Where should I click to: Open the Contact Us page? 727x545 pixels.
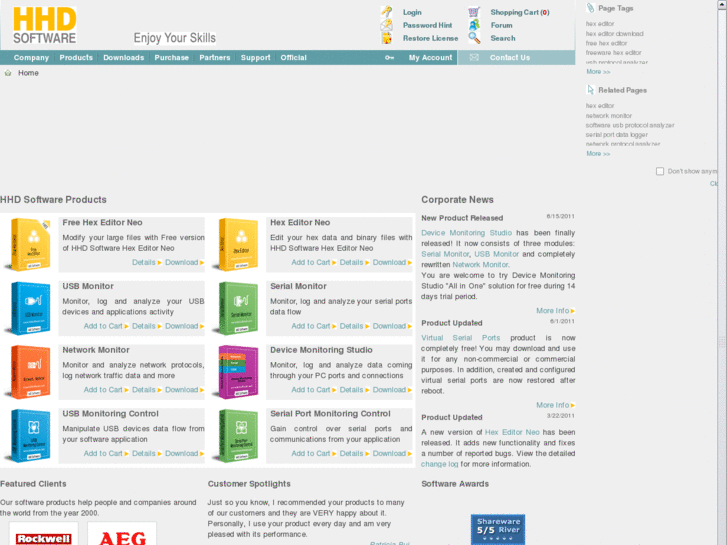pyautogui.click(x=510, y=58)
